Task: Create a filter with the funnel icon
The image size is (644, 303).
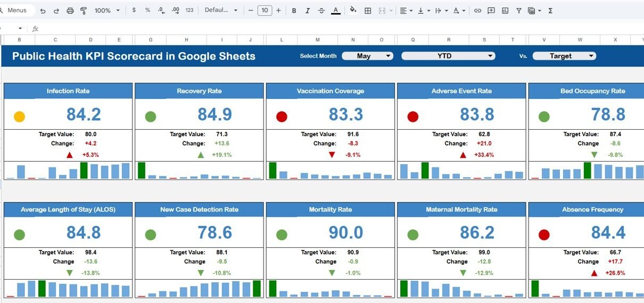Action: tap(518, 11)
